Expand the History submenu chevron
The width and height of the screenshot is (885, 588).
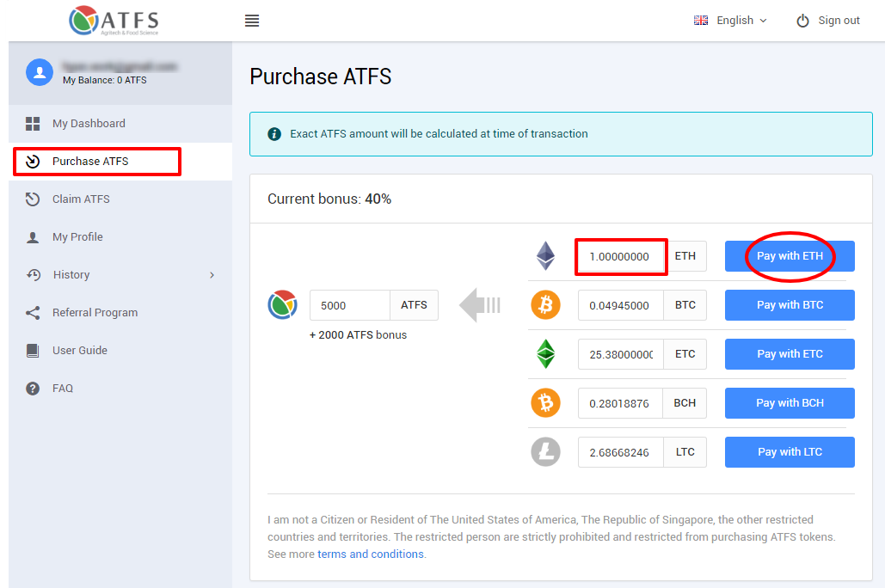pos(212,275)
